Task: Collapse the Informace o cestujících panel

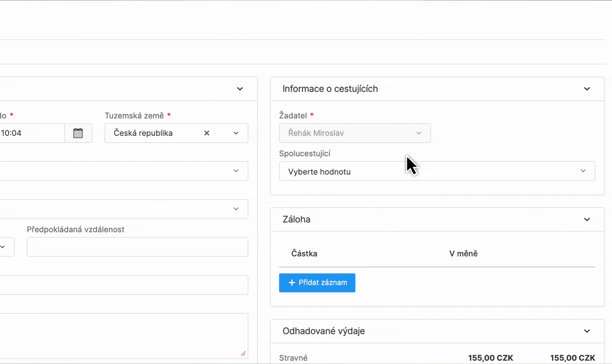Action: tap(587, 89)
